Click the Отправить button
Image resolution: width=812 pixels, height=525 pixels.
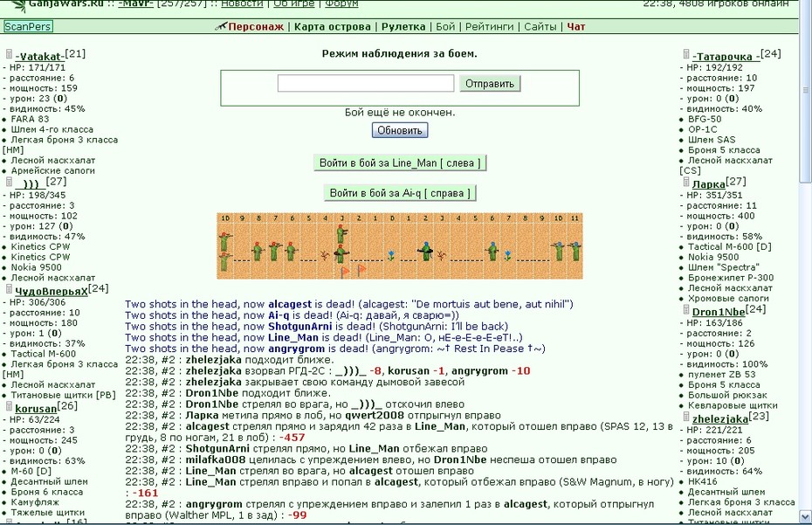[489, 84]
